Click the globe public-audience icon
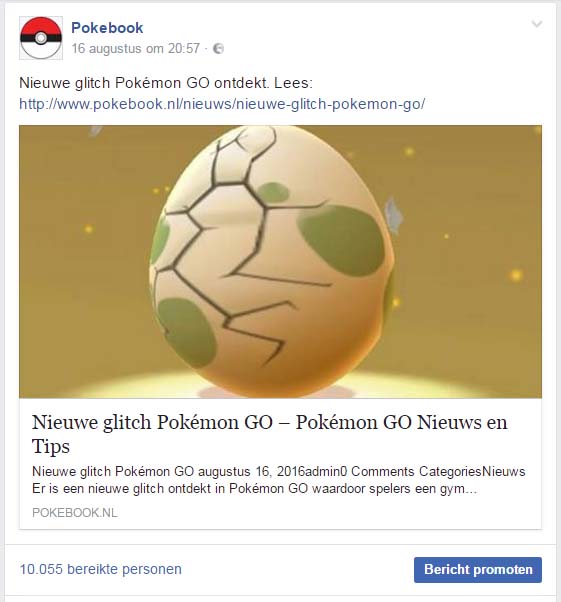Viewport: 561px width, 602px height. (218, 49)
